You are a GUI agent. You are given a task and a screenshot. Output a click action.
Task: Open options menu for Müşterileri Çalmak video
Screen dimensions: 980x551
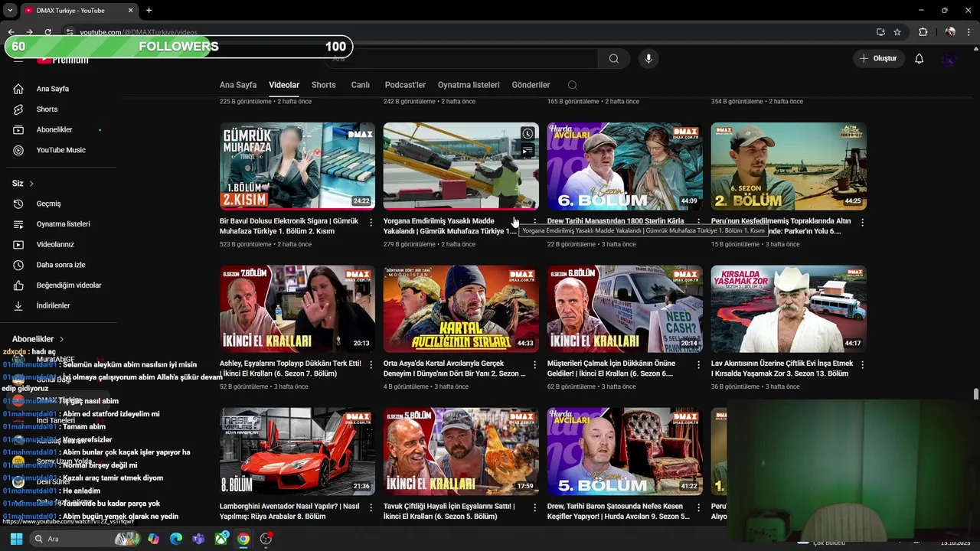pyautogui.click(x=698, y=365)
